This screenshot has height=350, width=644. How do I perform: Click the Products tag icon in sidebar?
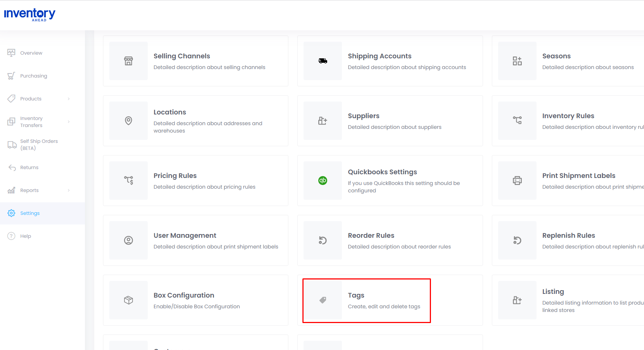click(x=11, y=99)
